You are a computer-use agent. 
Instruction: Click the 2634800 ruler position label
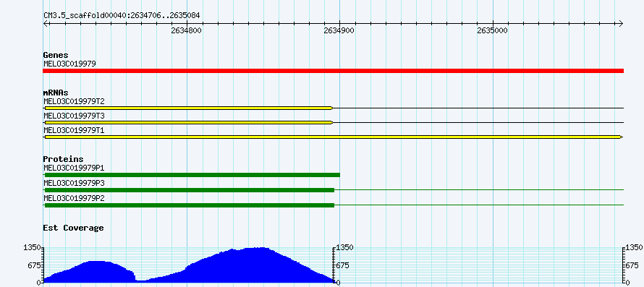[187, 30]
